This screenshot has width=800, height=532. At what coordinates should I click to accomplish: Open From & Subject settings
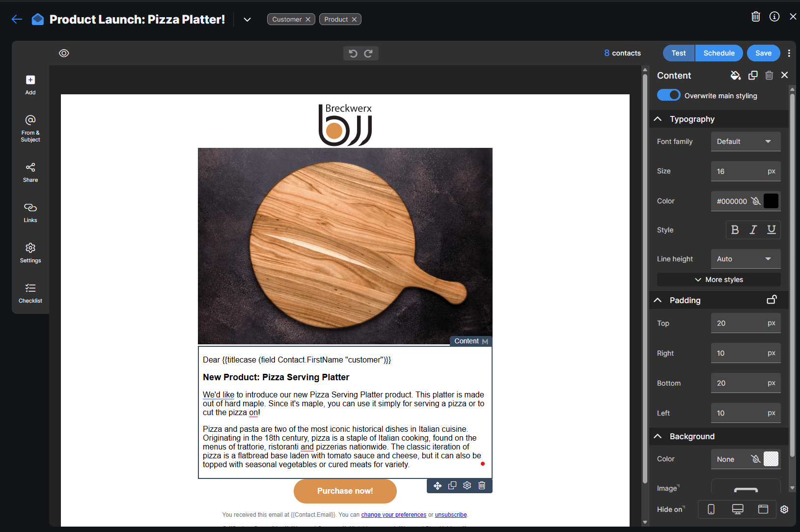tap(30, 128)
